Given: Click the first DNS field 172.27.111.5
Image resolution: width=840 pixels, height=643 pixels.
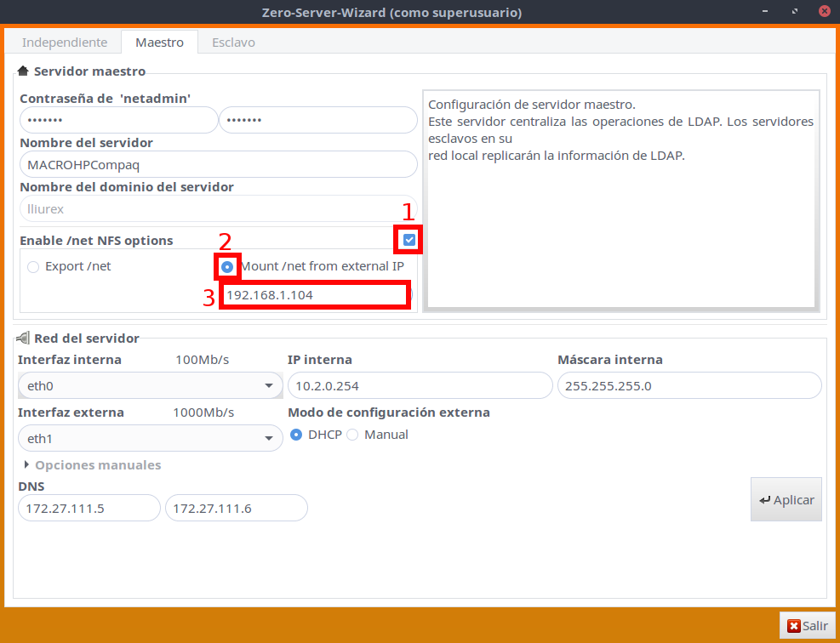Looking at the screenshot, I should click(89, 509).
